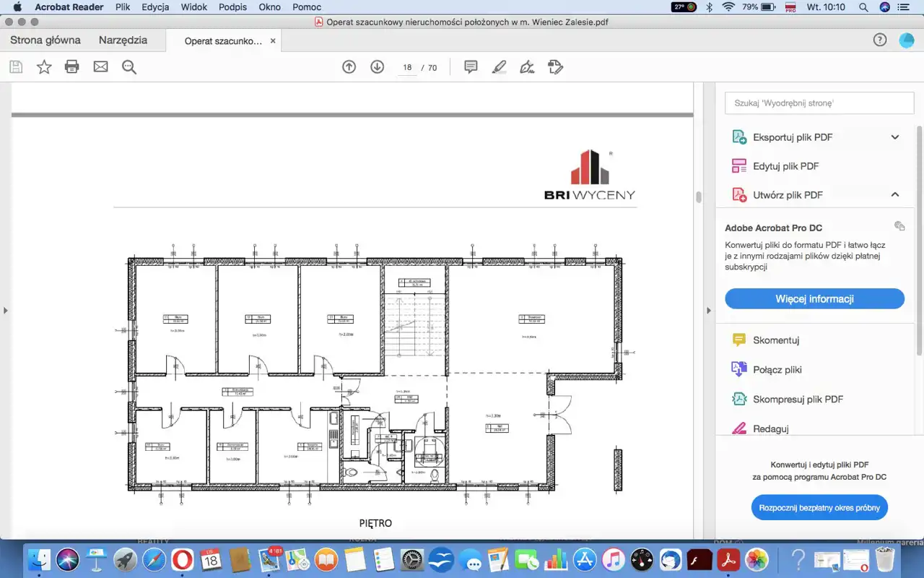Image resolution: width=924 pixels, height=578 pixels.
Task: Send file by email envelope icon
Action: click(x=100, y=67)
